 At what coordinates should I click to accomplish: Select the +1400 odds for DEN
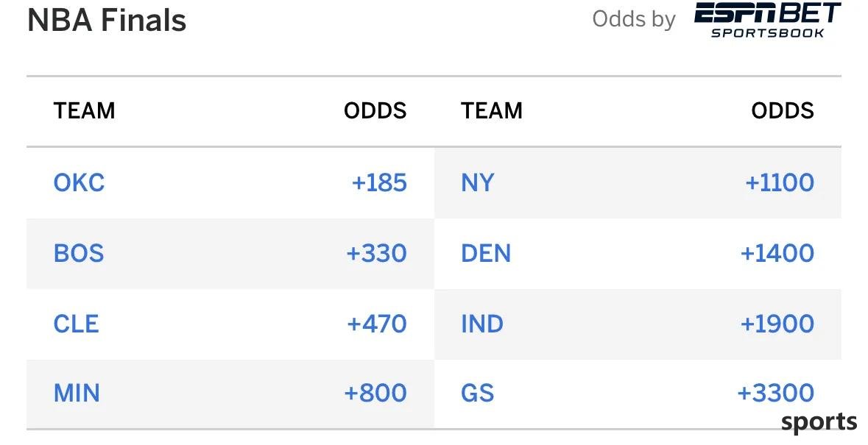point(777,253)
